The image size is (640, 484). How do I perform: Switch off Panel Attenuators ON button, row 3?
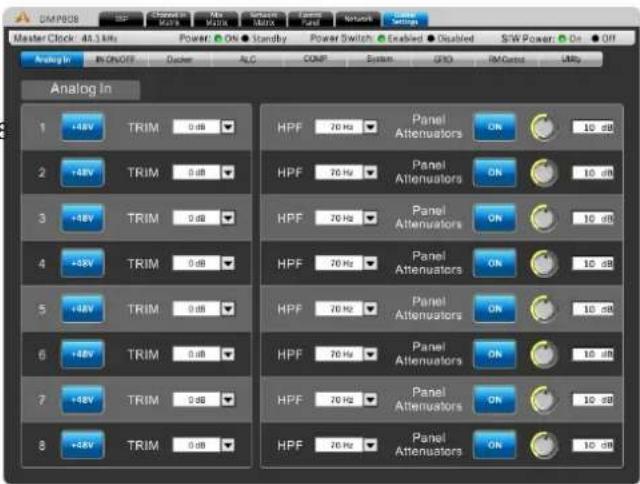click(494, 218)
